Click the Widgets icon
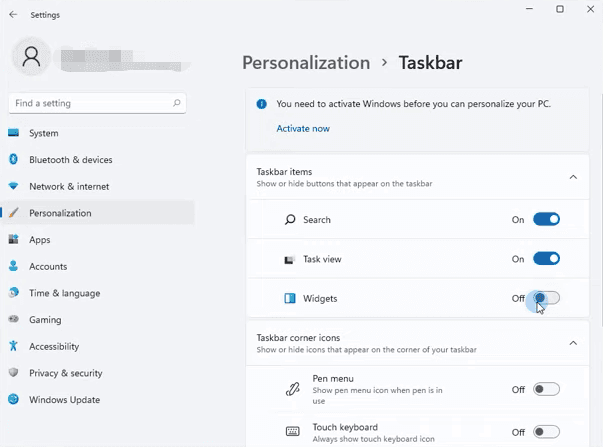Screen dimensions: 603x447 coord(290,298)
